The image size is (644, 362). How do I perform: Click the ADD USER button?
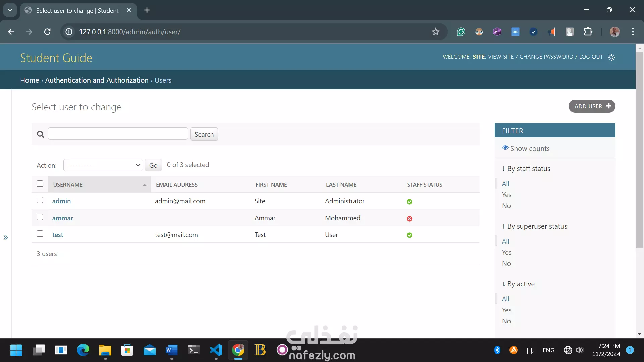pyautogui.click(x=592, y=106)
